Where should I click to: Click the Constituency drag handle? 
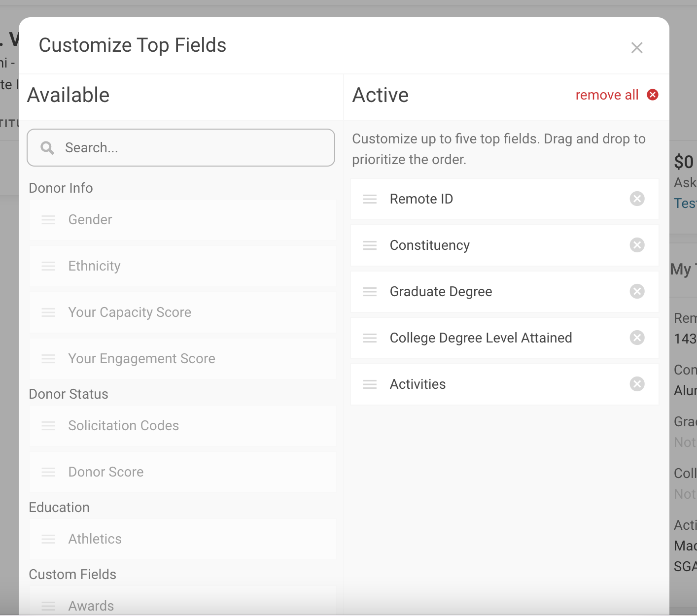[x=370, y=245]
